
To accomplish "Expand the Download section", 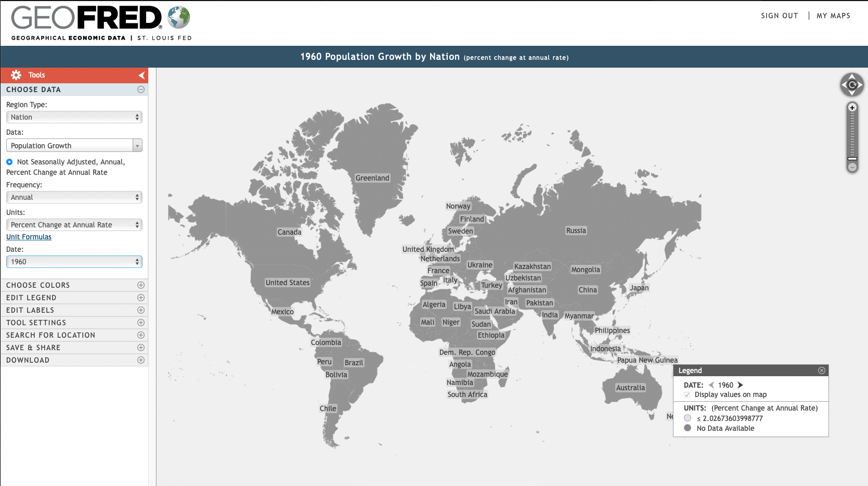I will coord(141,360).
